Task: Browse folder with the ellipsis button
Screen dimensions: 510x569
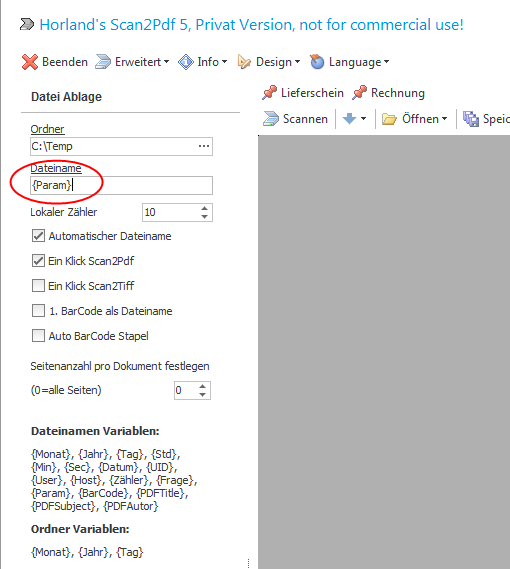Action: (204, 146)
